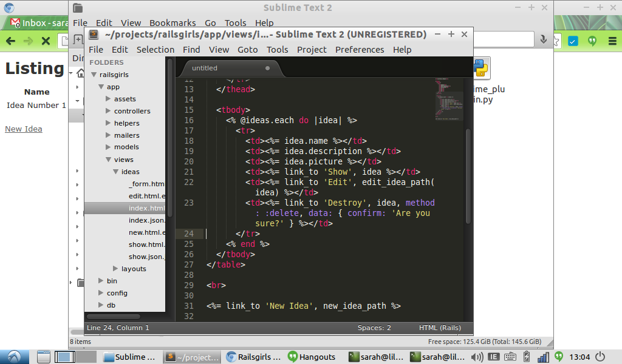Open the Find menu in Sublime Text
Viewport: 622px width, 364px height.
[191, 50]
